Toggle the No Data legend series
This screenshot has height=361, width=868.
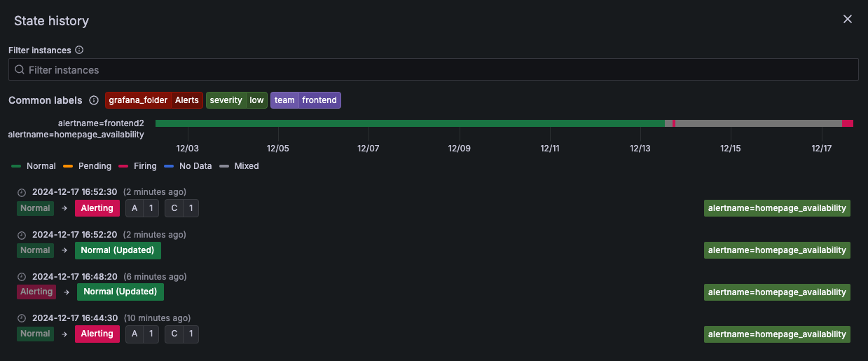pyautogui.click(x=188, y=166)
